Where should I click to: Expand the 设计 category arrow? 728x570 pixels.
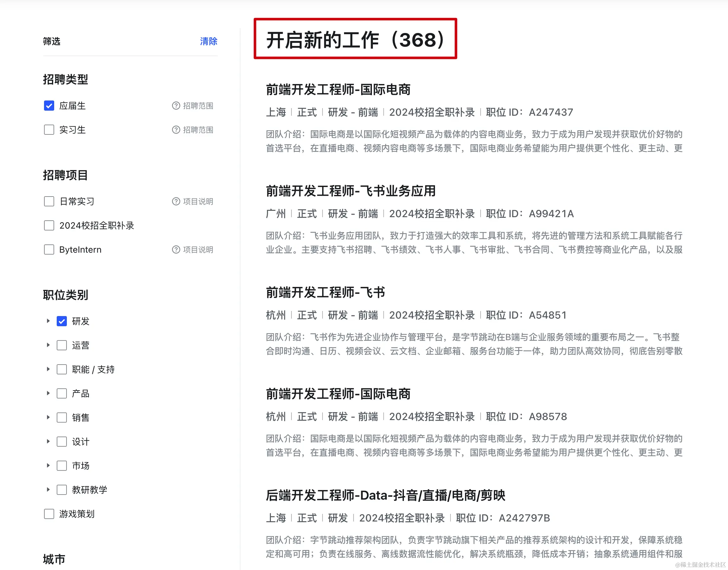coord(48,442)
